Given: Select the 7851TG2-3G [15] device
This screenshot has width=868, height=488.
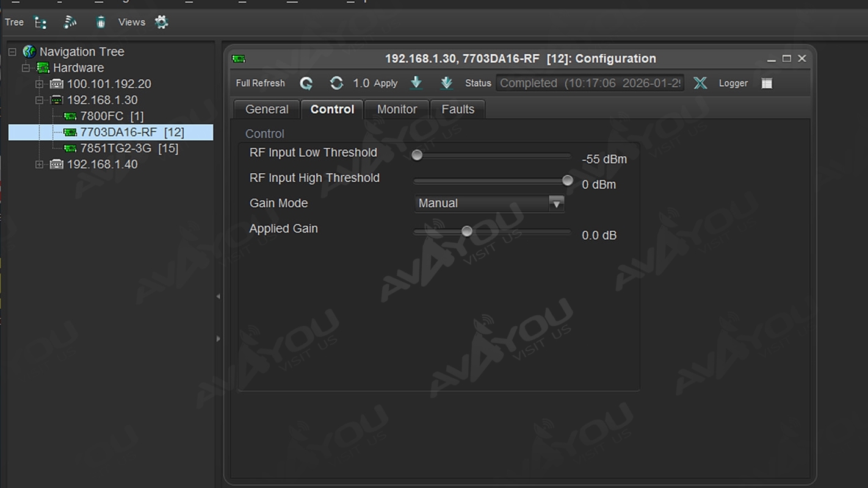Looking at the screenshot, I should coord(129,148).
